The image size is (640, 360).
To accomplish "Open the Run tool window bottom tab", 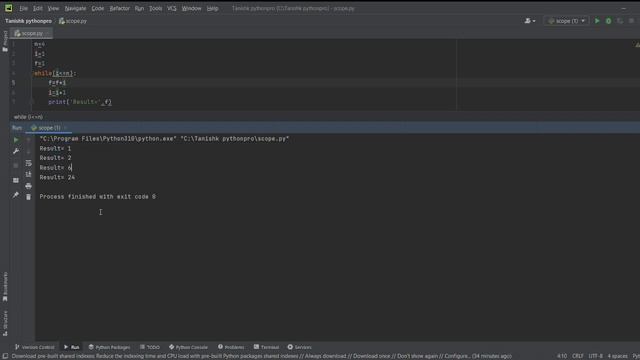I will click(x=71, y=347).
